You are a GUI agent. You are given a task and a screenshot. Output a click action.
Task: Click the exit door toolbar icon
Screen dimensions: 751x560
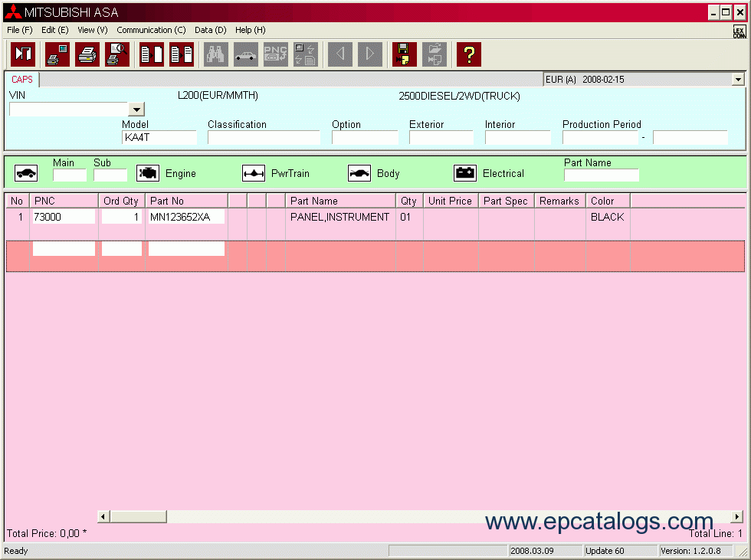[23, 54]
